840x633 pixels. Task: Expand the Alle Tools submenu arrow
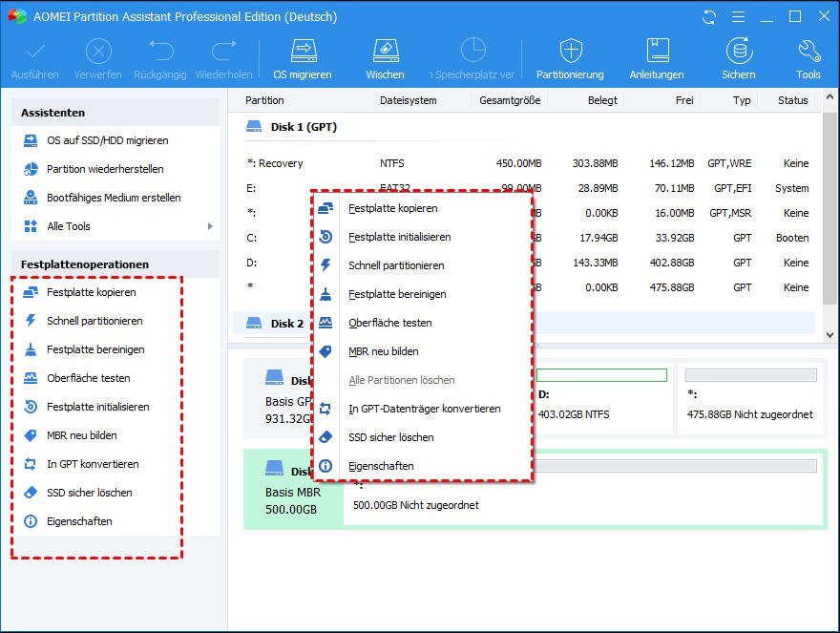(209, 226)
